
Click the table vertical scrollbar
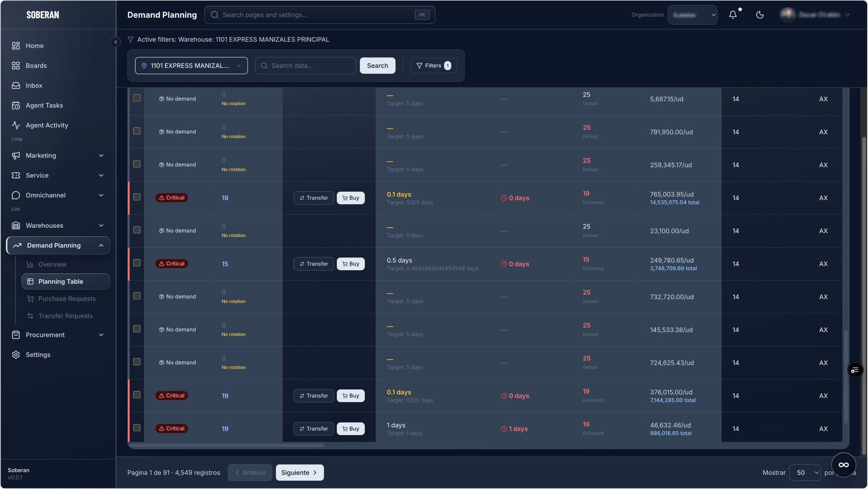point(845,376)
